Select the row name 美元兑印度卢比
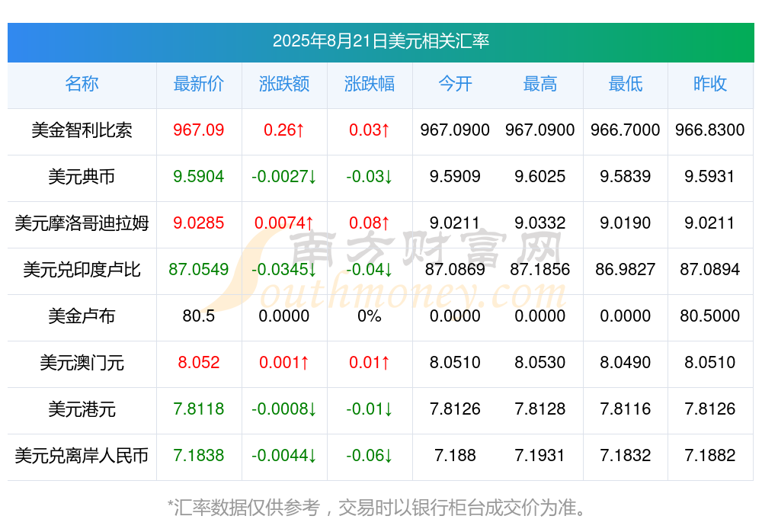 tap(82, 269)
